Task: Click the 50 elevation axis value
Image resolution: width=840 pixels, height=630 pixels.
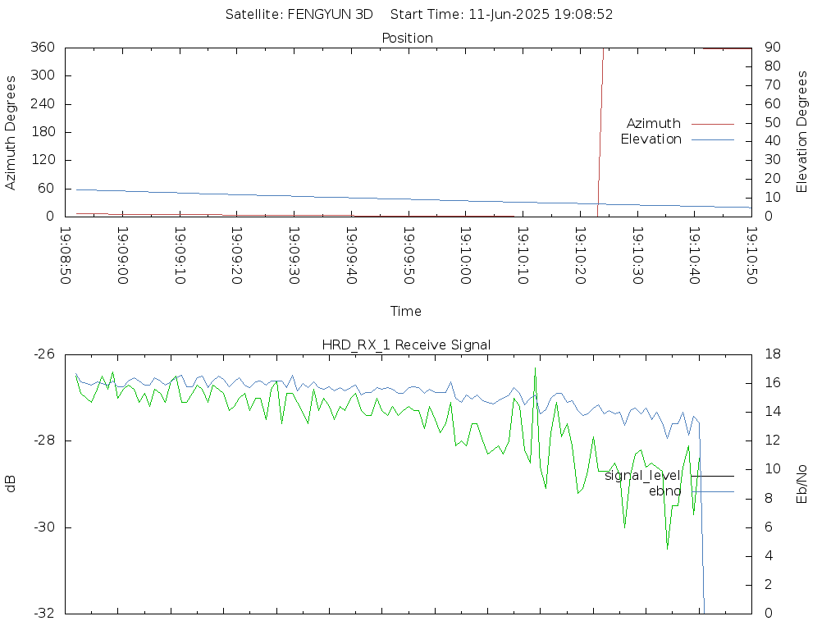Action: click(773, 122)
